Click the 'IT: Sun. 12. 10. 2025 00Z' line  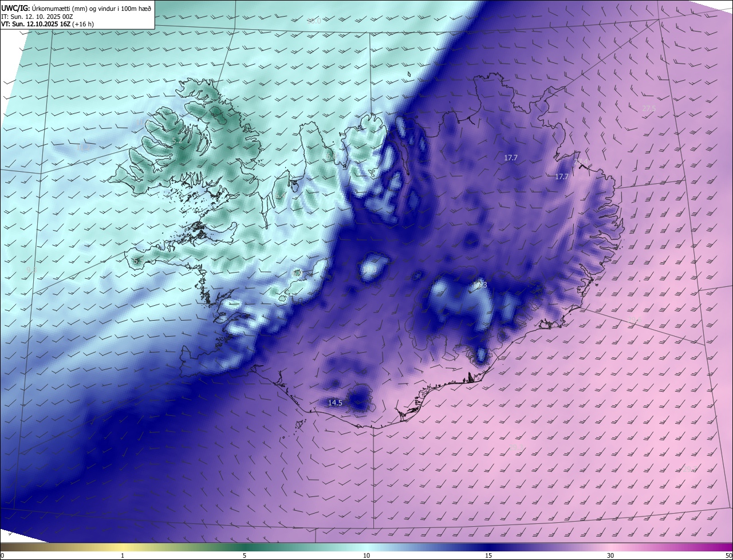(36, 17)
